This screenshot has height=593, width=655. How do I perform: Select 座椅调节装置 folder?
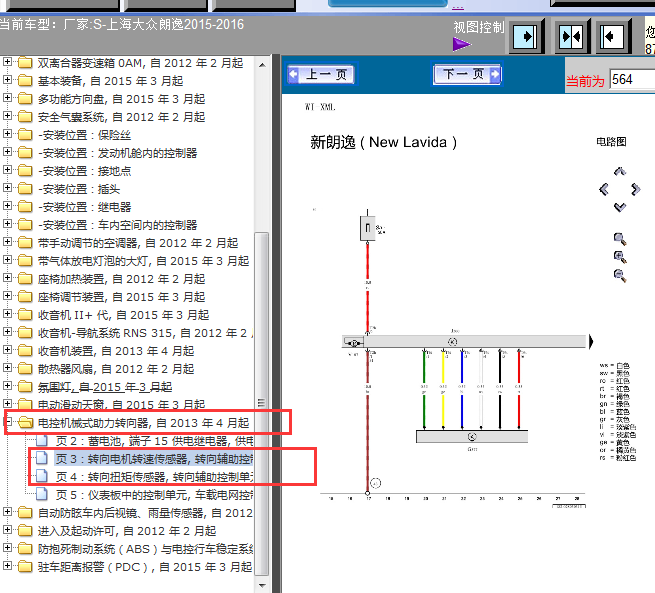click(x=121, y=297)
